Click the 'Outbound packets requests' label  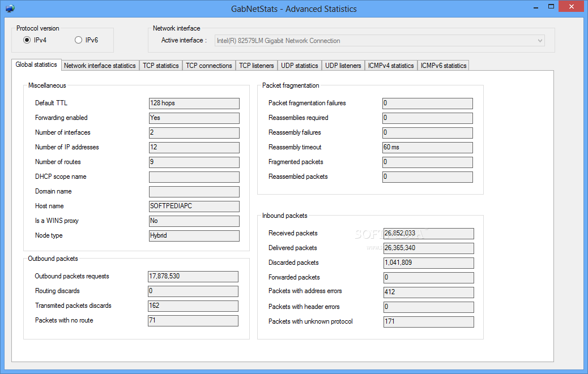point(71,276)
